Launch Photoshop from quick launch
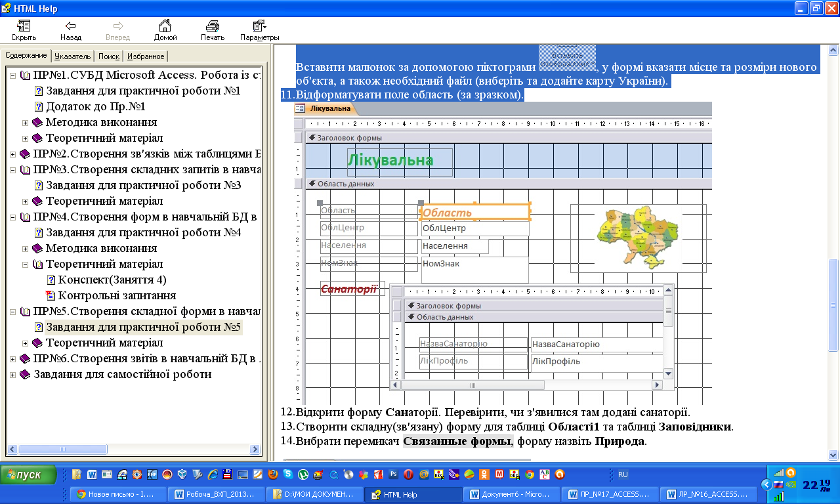Screen dimensions: 840x504 click(393, 474)
